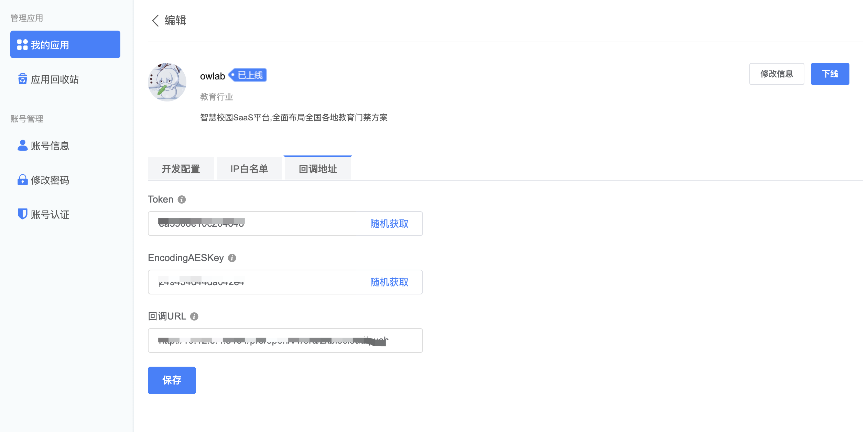The image size is (868, 432).
Task: Click the Token info help icon
Action: pos(182,199)
